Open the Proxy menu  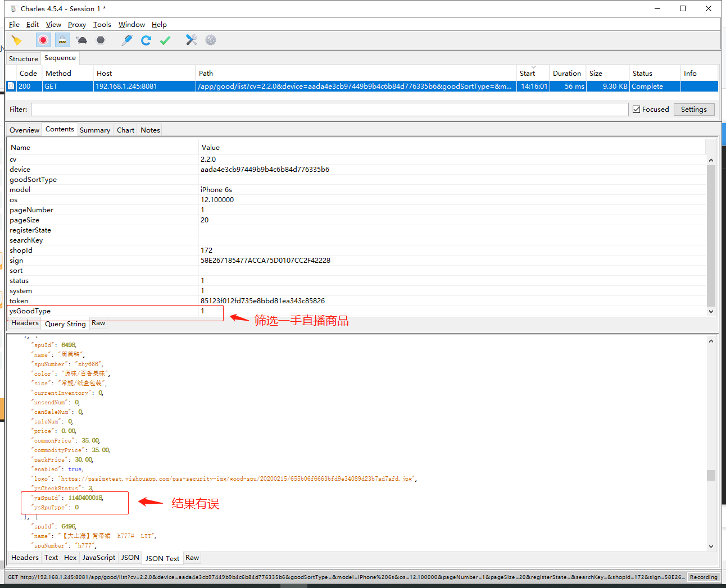point(77,25)
